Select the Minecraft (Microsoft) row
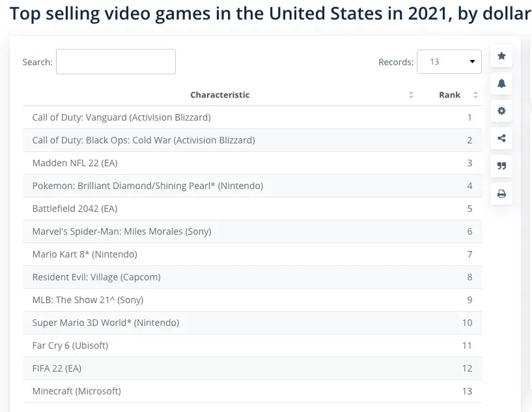532x412 pixels. (x=77, y=391)
